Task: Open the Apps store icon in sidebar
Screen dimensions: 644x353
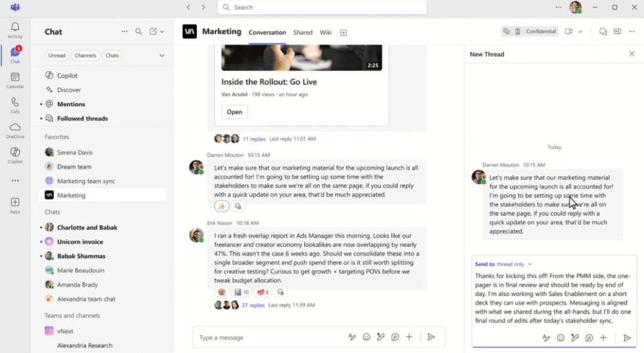Action: (x=15, y=205)
